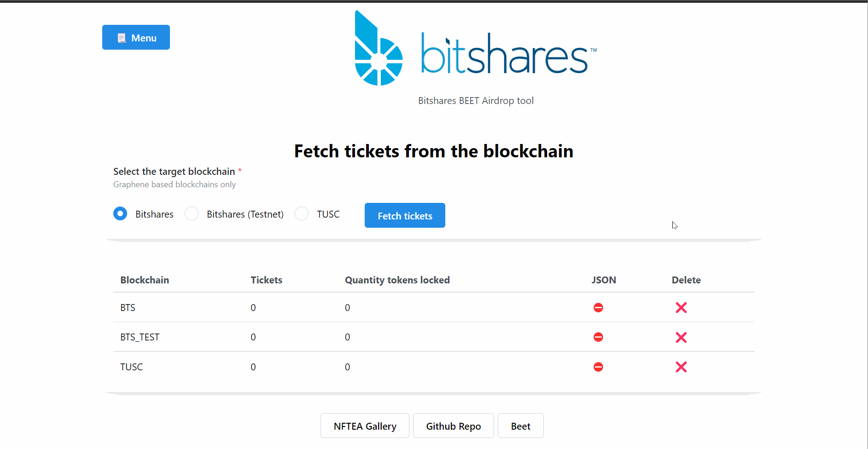868x449 pixels.
Task: Click the Bitshares logo image
Action: tap(476, 48)
